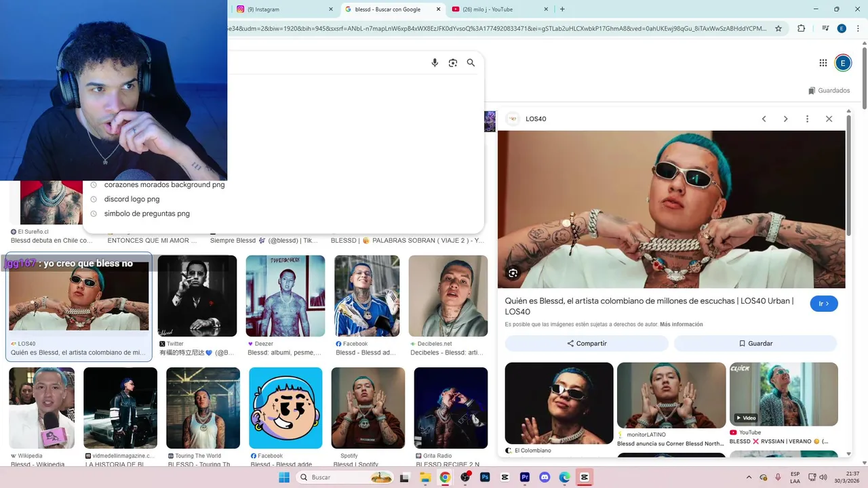
Task: Open Microsoft Edge from the taskbar
Action: tap(565, 477)
